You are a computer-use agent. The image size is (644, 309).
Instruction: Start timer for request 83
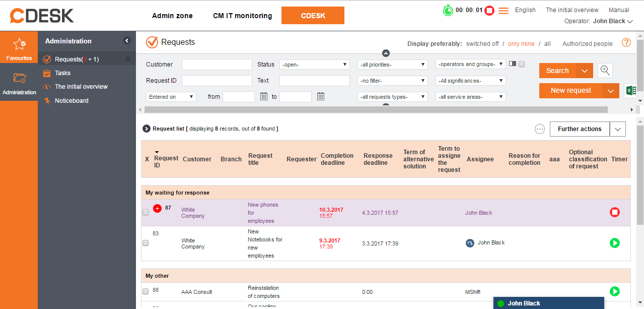(x=614, y=243)
